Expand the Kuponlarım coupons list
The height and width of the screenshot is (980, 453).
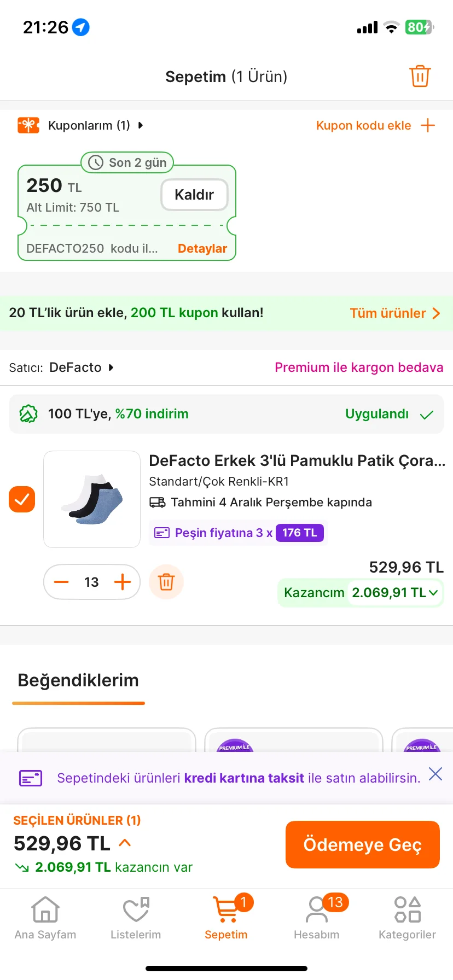141,125
